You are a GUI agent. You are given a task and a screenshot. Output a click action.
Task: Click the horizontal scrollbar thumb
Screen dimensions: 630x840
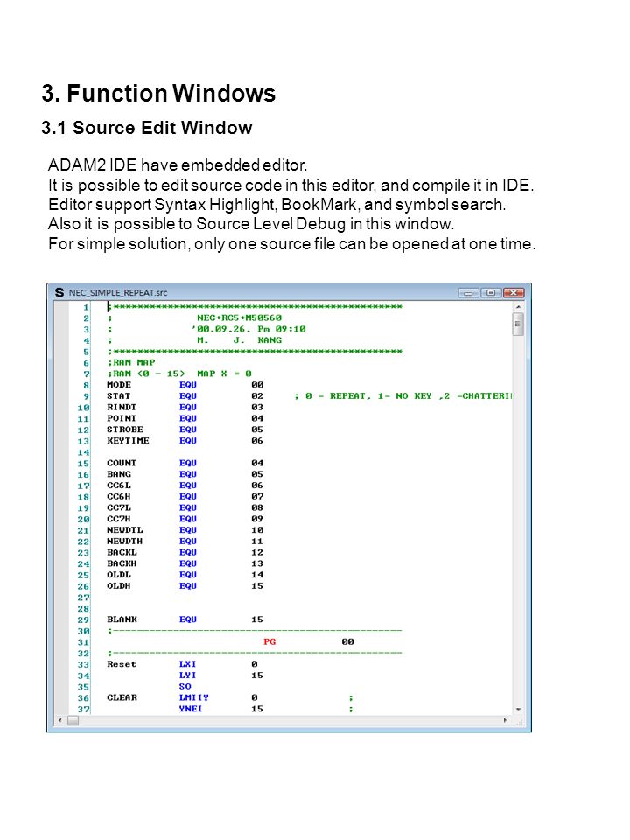click(x=73, y=720)
